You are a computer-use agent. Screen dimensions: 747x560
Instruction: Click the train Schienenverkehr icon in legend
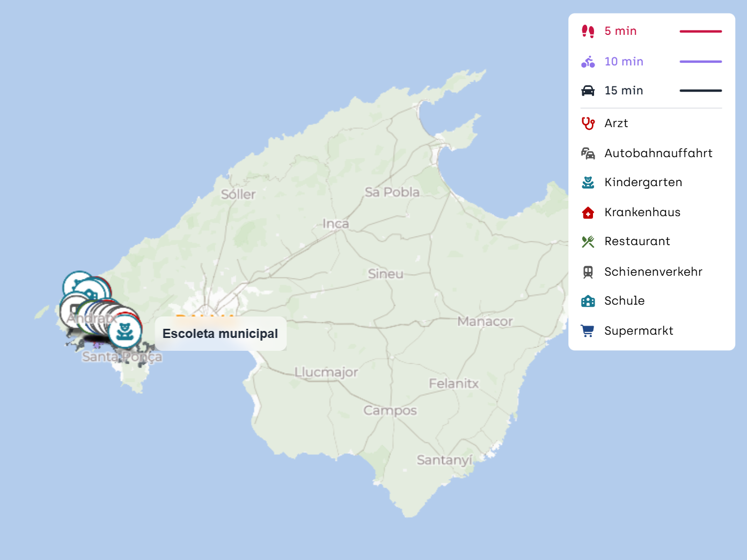point(588,272)
